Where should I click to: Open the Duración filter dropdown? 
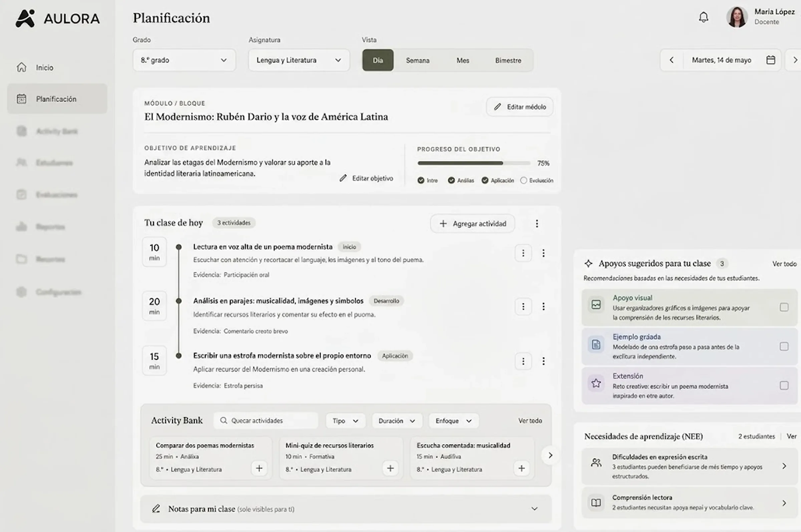click(x=397, y=421)
